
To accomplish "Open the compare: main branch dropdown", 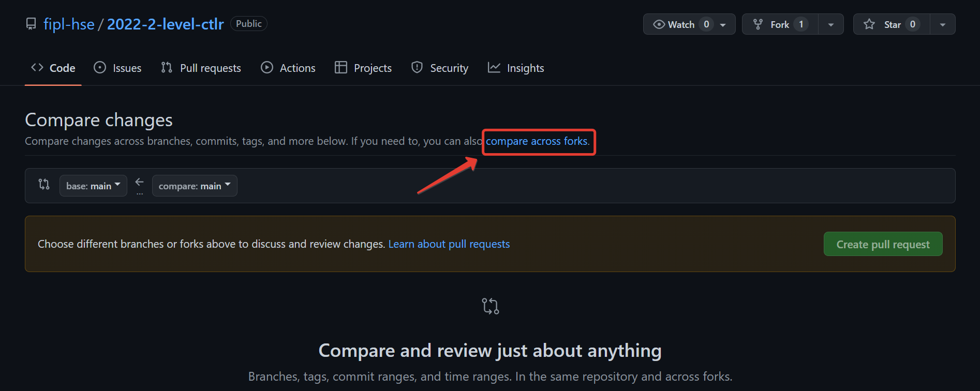I will pos(195,186).
